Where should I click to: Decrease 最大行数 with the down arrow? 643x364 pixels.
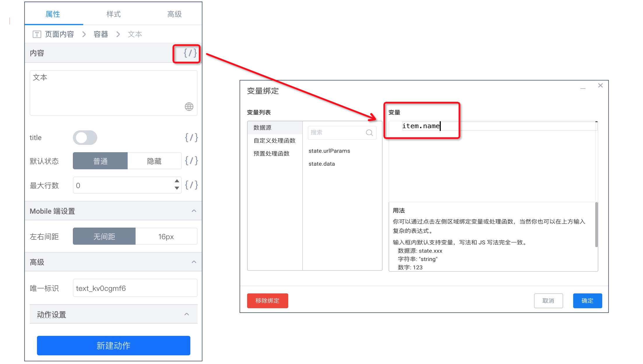point(177,188)
